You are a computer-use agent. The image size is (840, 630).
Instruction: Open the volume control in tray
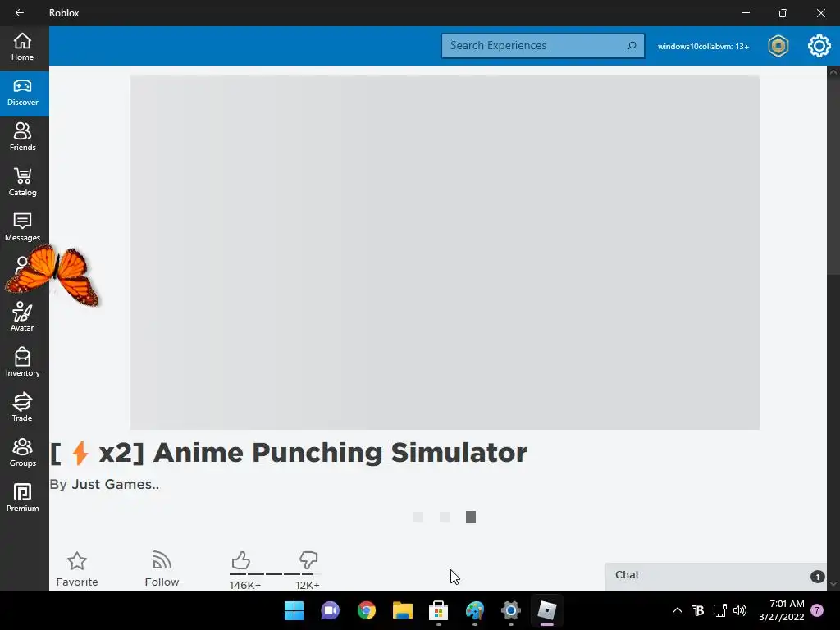pos(740,610)
